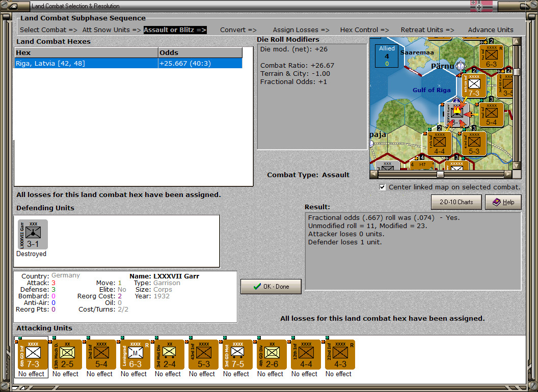Screen dimensions: 538x392
Task: Pick 3rd GD Mot 7-5 attacking unit
Action: click(237, 354)
